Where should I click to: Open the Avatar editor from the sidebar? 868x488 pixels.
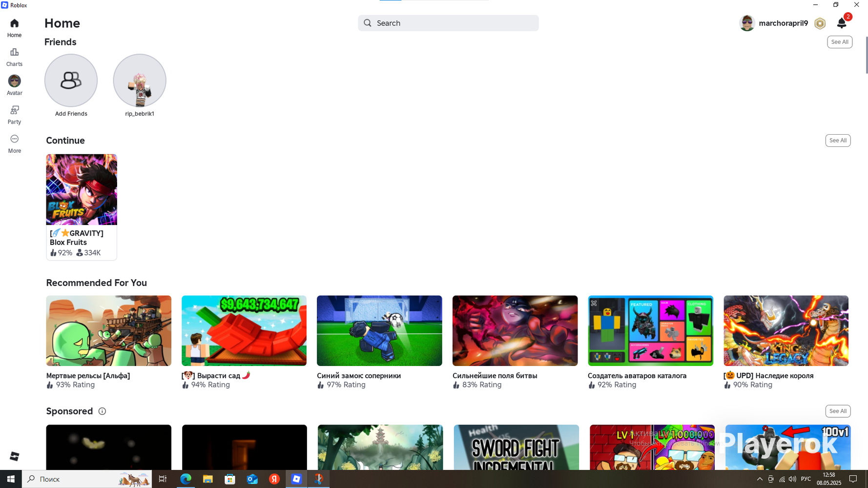[14, 85]
